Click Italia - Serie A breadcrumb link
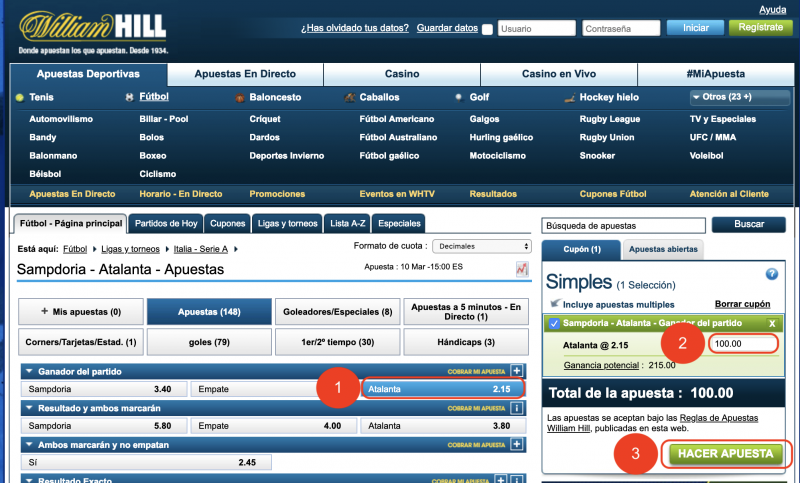This screenshot has height=483, width=800. tap(201, 249)
